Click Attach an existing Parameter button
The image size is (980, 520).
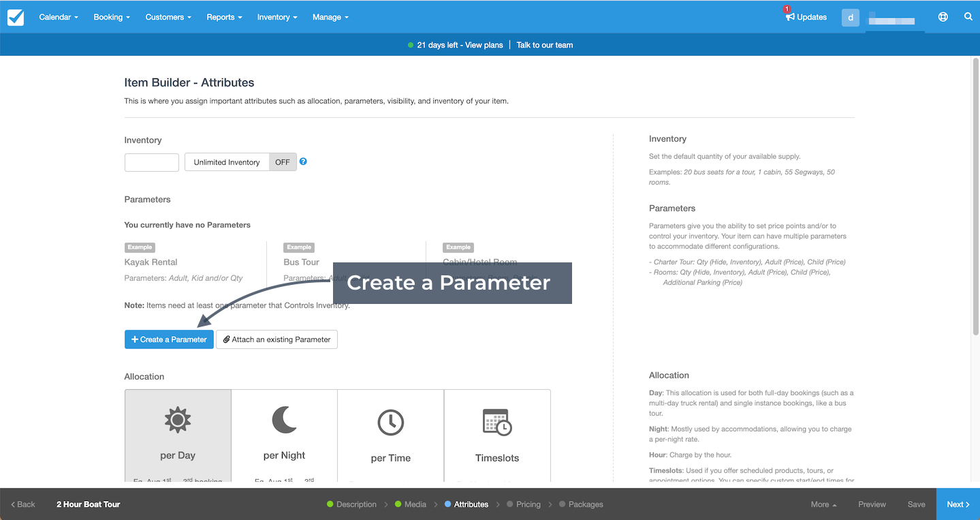[x=276, y=339]
